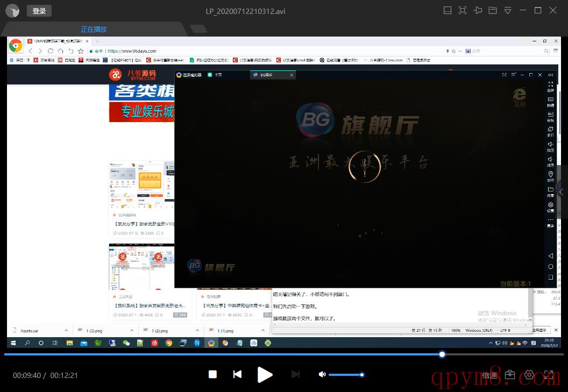
Task: Start playback with the play button
Action: pyautogui.click(x=265, y=375)
